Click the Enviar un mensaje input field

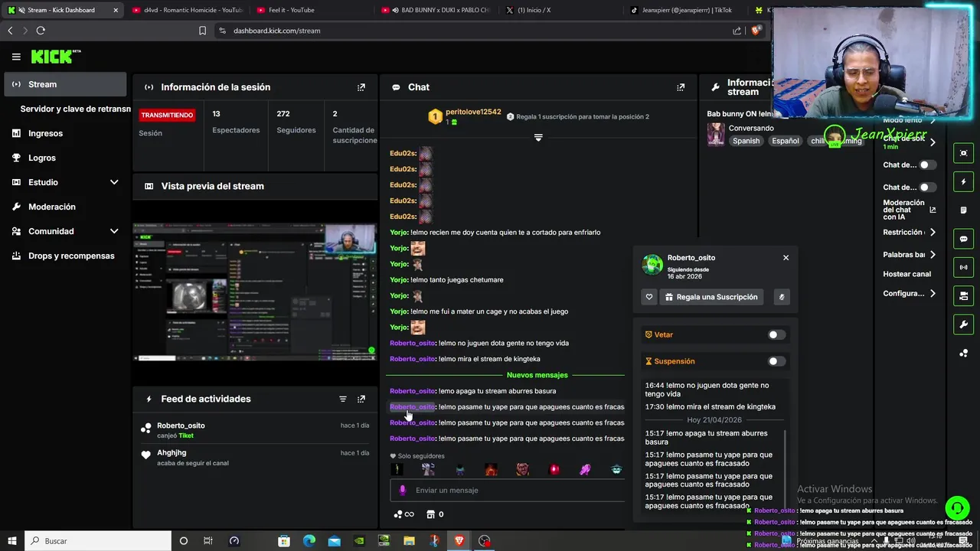pos(508,491)
